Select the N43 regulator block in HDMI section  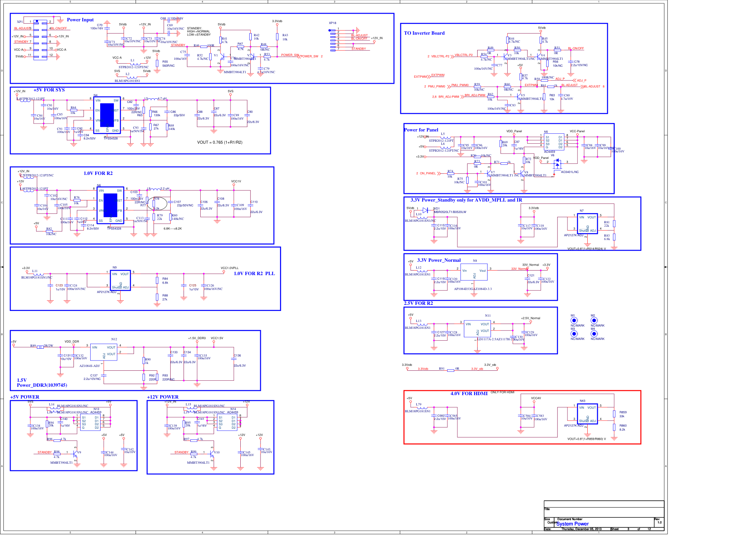587,414
